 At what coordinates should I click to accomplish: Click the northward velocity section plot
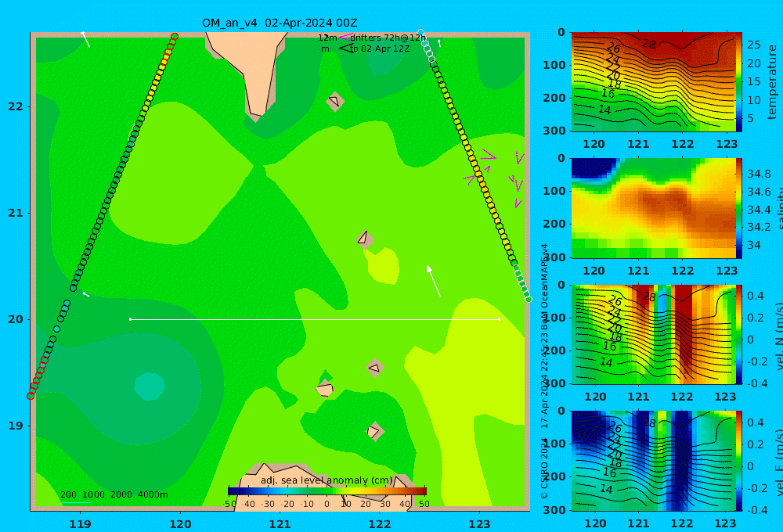(x=653, y=334)
